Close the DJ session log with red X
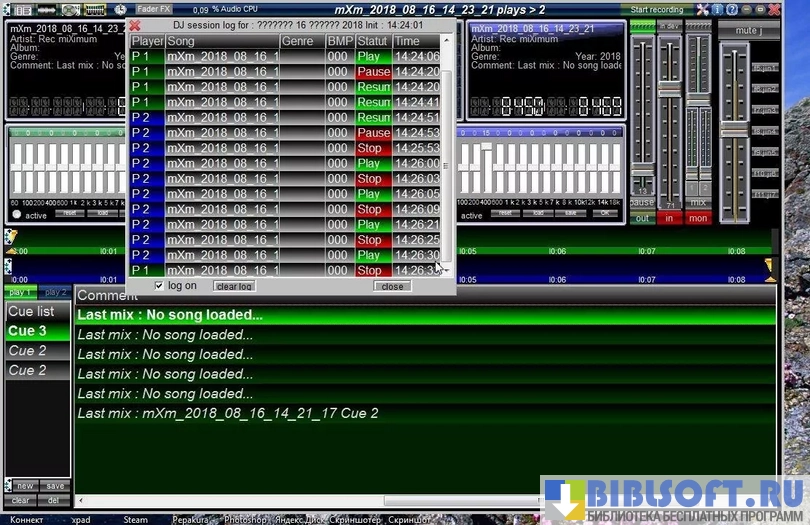Viewport: 810px width, 525px height. pyautogui.click(x=135, y=25)
